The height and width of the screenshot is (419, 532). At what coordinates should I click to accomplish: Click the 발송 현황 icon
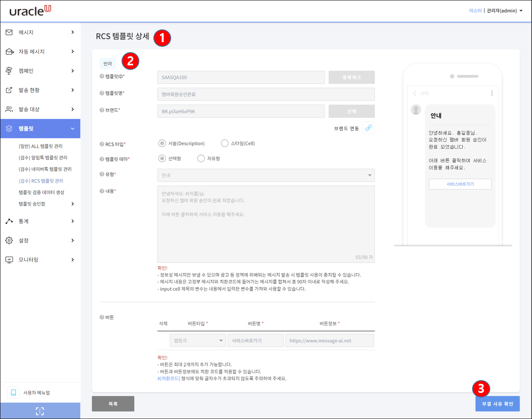(x=9, y=90)
